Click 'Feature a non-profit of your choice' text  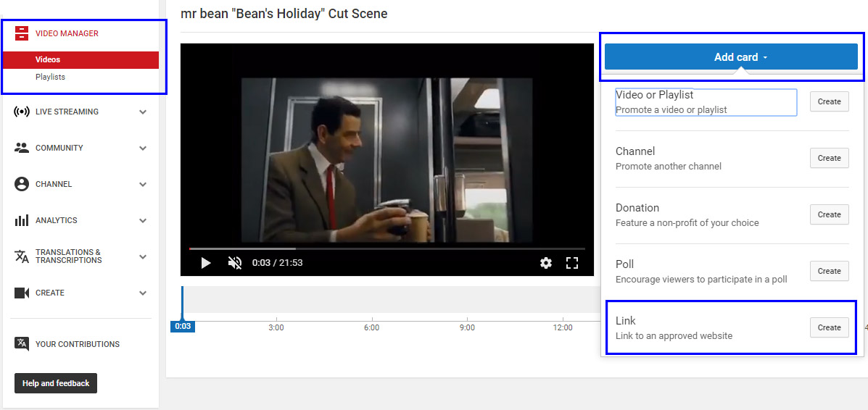(x=687, y=223)
